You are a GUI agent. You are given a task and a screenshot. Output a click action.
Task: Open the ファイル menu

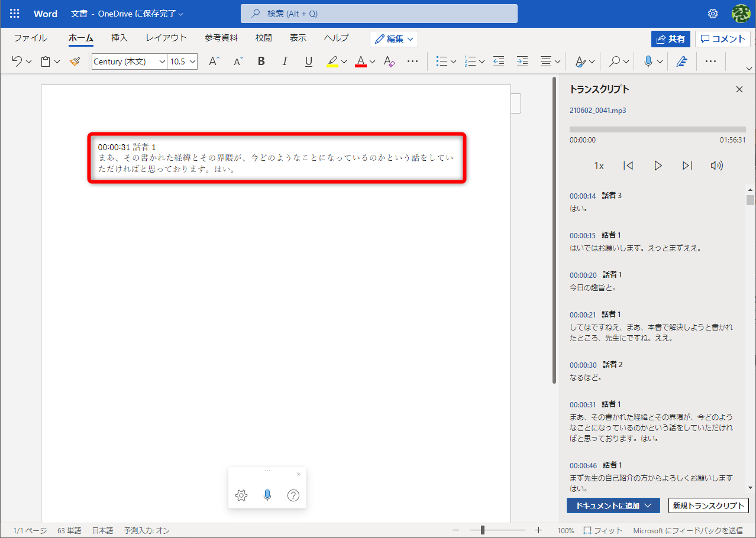(30, 37)
